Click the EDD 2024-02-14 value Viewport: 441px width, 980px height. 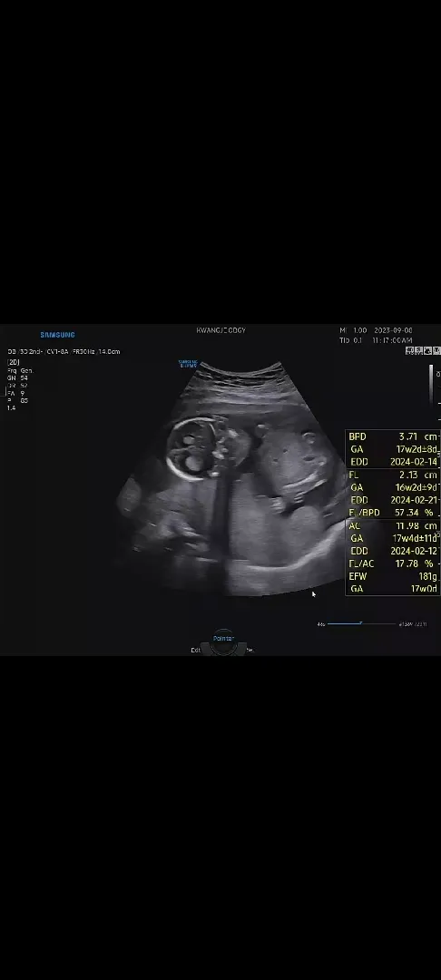[x=393, y=461]
